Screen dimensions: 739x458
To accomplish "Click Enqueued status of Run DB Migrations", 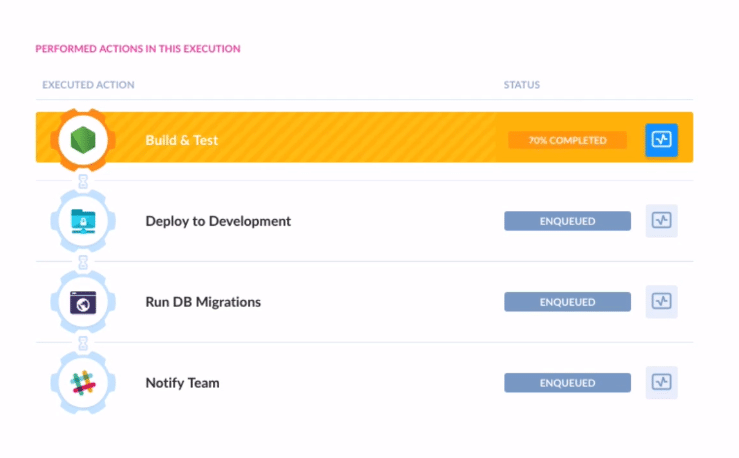I will 567,302.
